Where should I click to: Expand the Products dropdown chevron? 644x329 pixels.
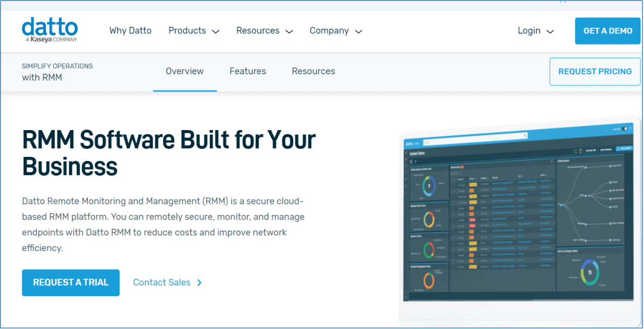point(215,31)
